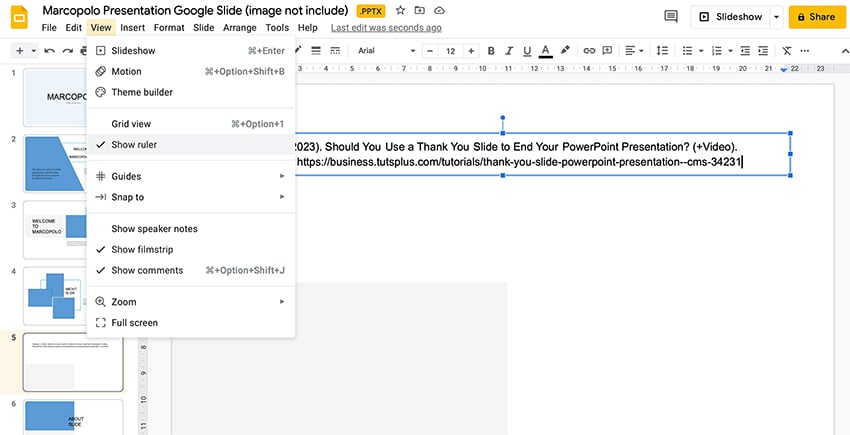Screen dimensions: 850x435
Task: Click the undo arrow icon
Action: [x=50, y=50]
